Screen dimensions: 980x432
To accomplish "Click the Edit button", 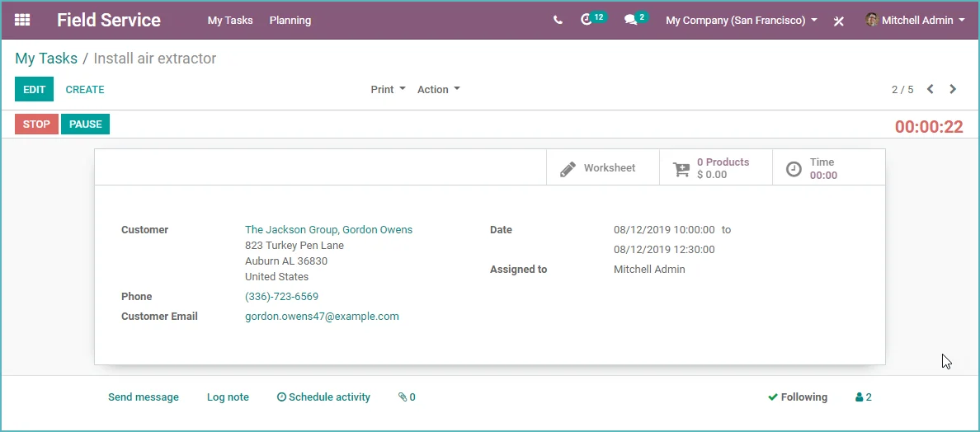I will (x=35, y=89).
